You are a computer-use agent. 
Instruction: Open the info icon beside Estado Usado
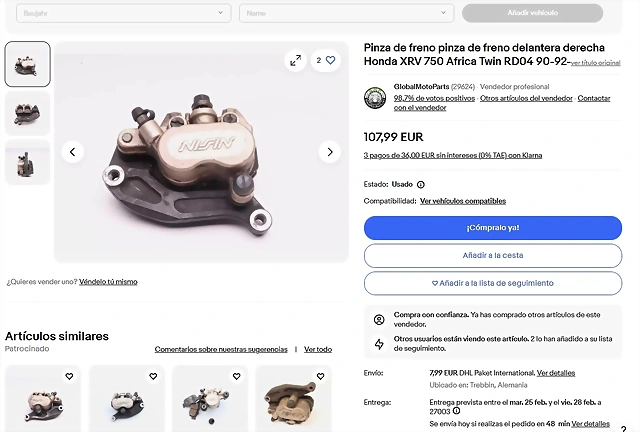(421, 185)
